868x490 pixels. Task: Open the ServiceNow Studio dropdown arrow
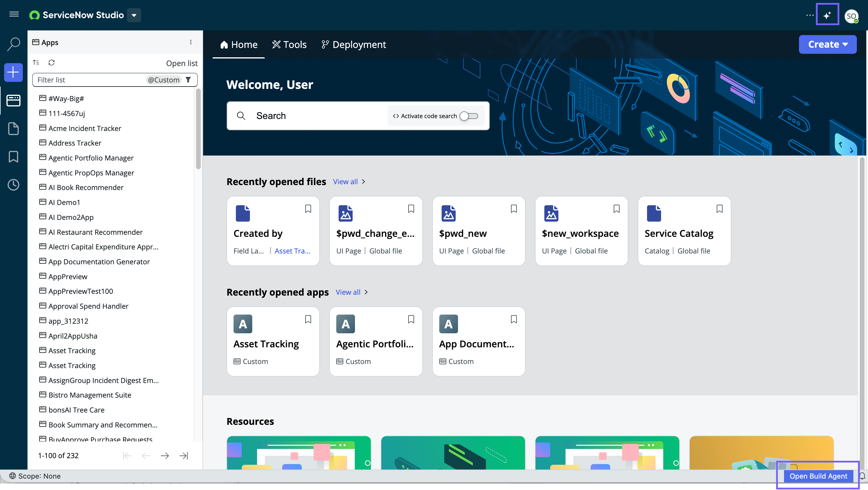click(134, 15)
